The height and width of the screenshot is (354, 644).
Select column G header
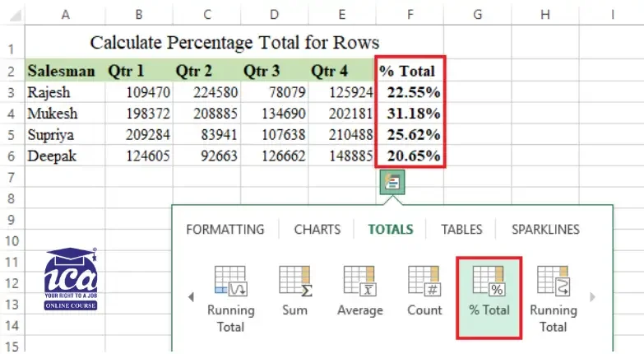pos(477,15)
